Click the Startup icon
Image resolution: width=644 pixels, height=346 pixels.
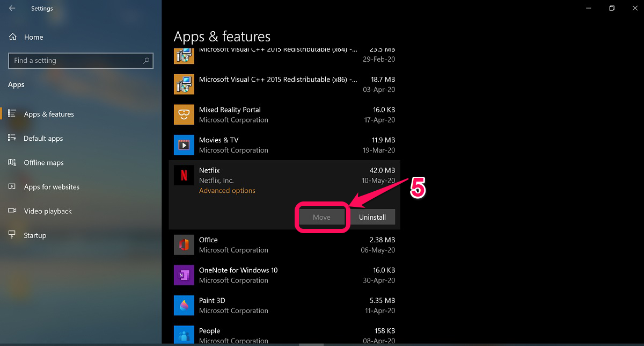tap(12, 235)
